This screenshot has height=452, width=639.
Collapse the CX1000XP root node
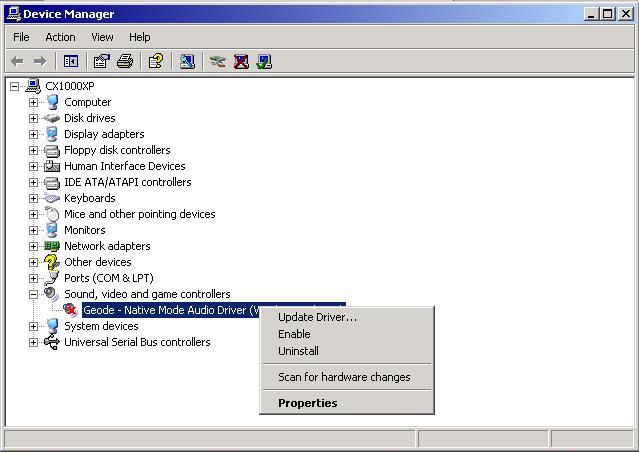pos(15,86)
